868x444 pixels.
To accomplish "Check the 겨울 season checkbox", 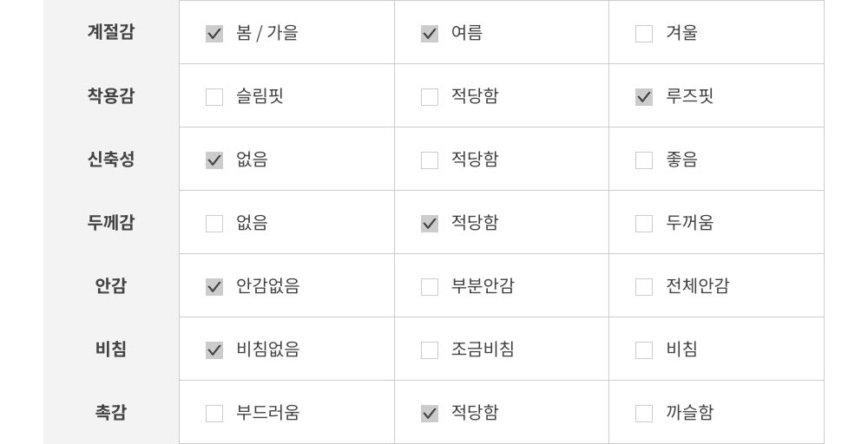I will (644, 34).
